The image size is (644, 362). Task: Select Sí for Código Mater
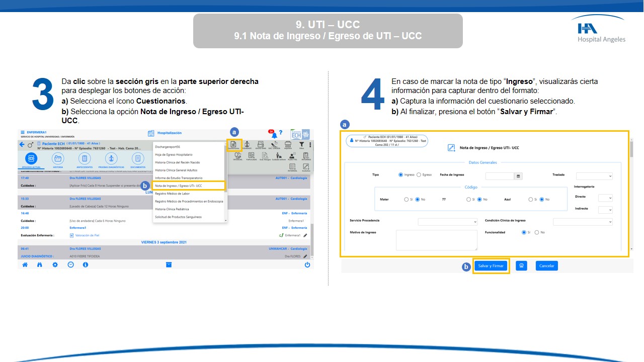[406, 200]
